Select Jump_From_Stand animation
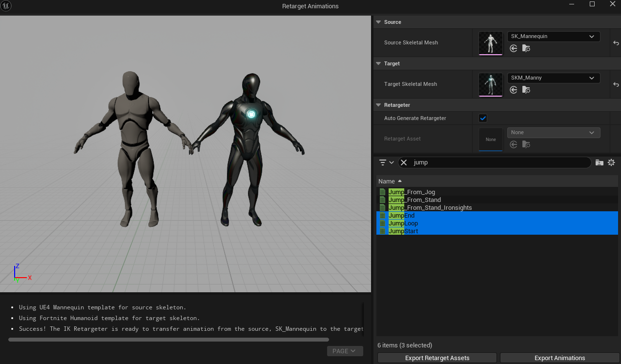 (497, 200)
